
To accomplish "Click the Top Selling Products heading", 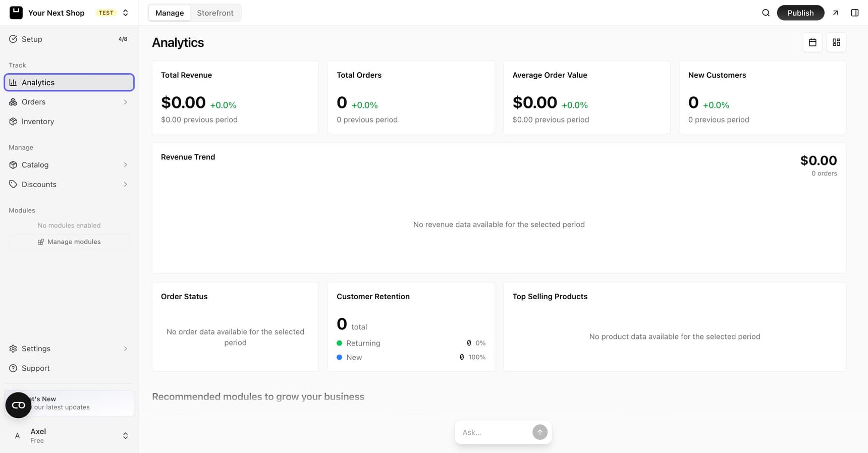I will (x=550, y=297).
